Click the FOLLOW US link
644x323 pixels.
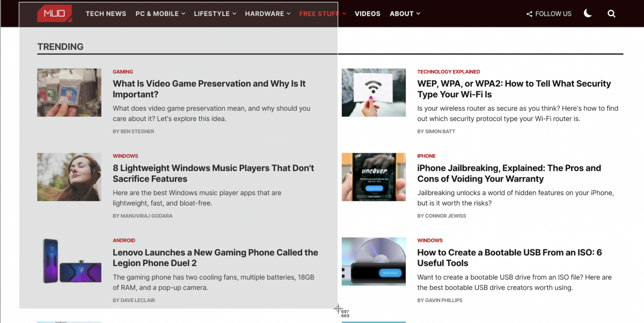click(x=553, y=13)
